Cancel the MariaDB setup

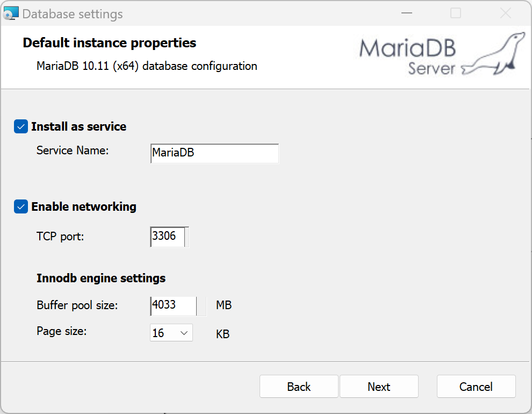(x=476, y=386)
